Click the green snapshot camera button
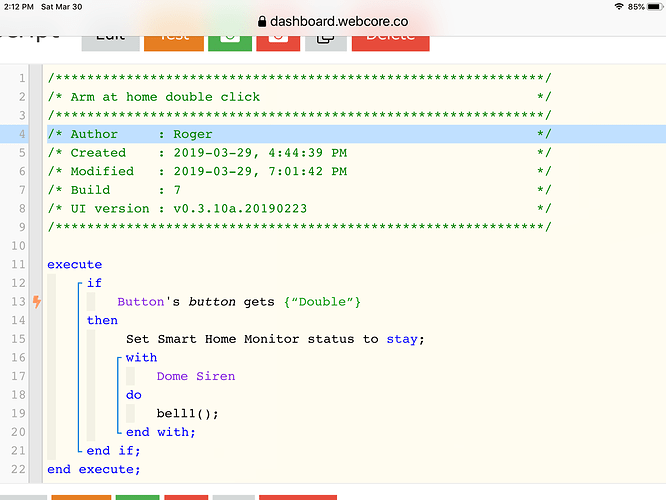The image size is (666, 500). coord(230,43)
